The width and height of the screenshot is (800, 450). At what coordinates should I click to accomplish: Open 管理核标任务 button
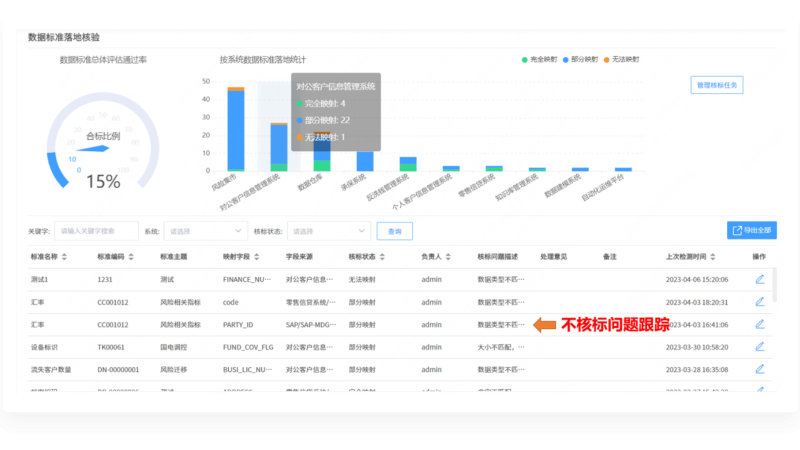[717, 85]
